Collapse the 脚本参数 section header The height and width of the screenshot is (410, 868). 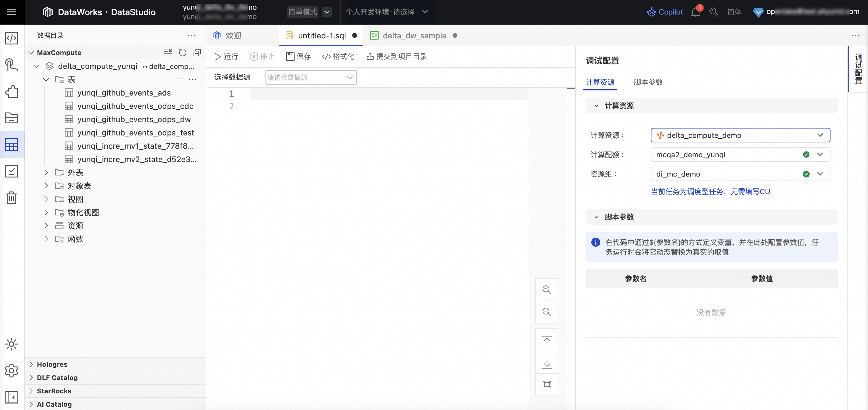[x=711, y=217]
